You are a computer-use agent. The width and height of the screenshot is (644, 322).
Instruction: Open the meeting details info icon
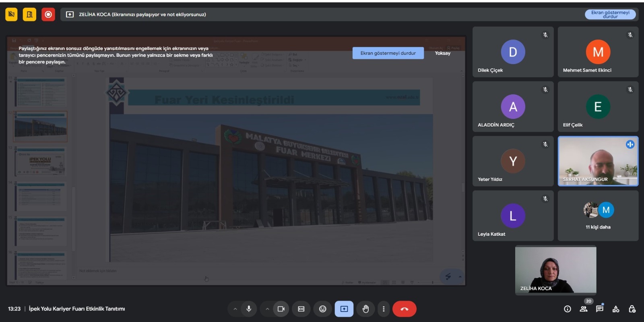[x=568, y=309]
